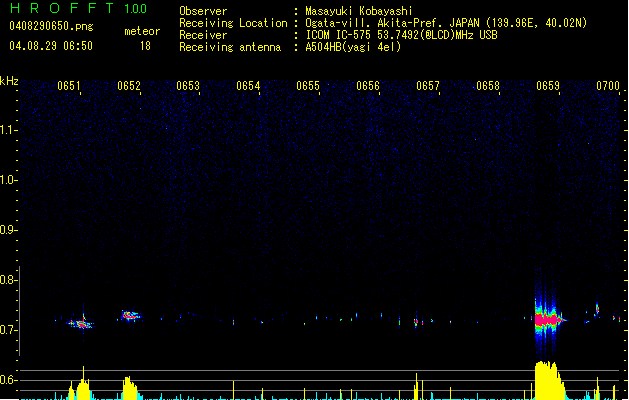Click the 0.6 kHz axis label
629x400 pixels.
point(8,380)
